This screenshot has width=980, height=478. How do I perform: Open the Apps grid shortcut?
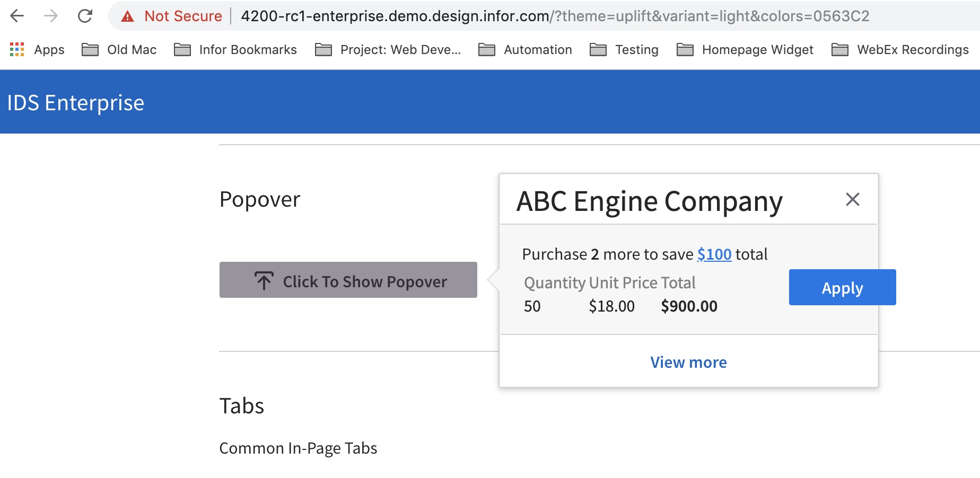click(37, 49)
